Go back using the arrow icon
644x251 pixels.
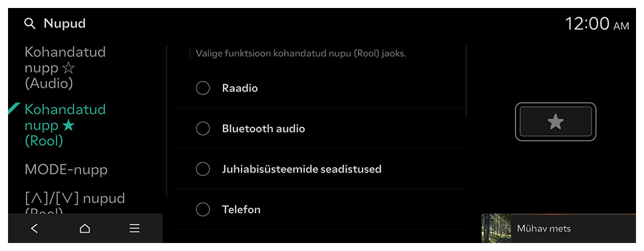tap(35, 228)
